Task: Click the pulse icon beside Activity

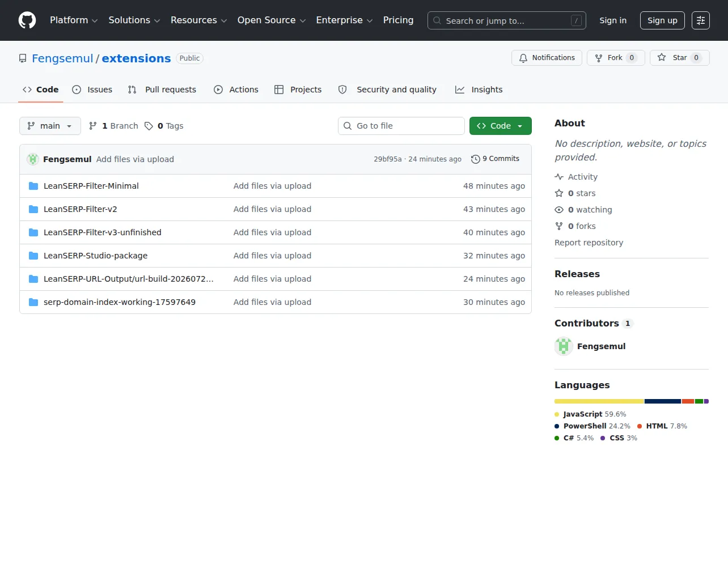Action: click(x=559, y=177)
